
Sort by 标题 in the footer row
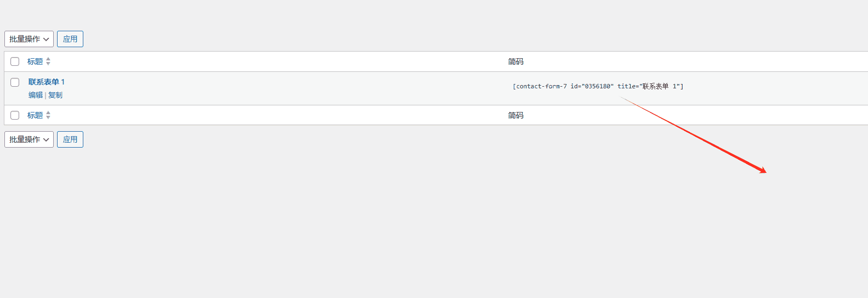click(x=35, y=115)
